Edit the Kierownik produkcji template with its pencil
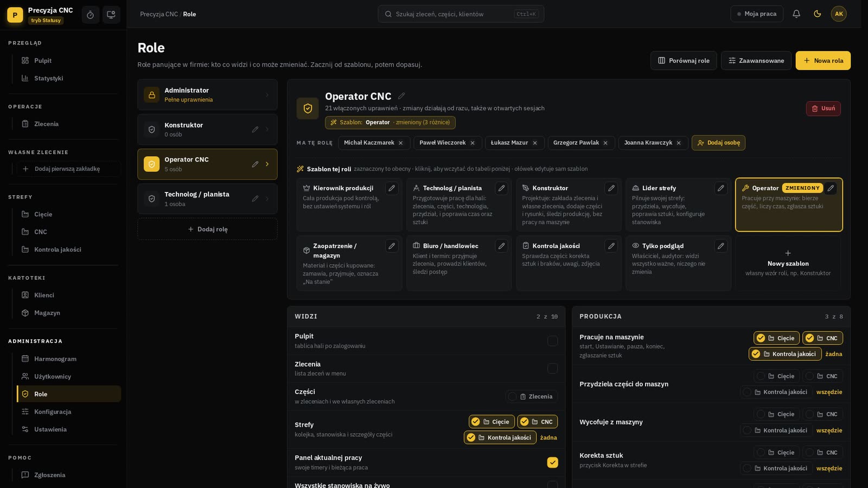 pos(392,188)
